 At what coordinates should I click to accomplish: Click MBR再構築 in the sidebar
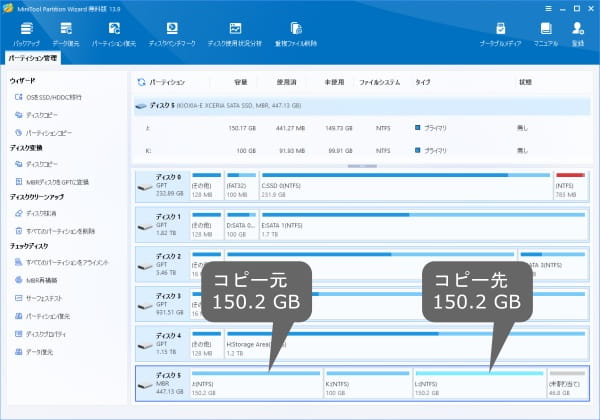[36, 280]
